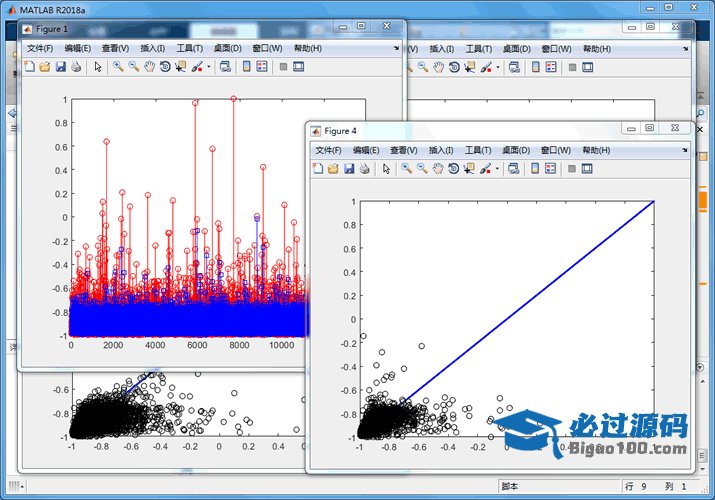Select Rotate 3D tool in Figure 4

click(x=454, y=169)
